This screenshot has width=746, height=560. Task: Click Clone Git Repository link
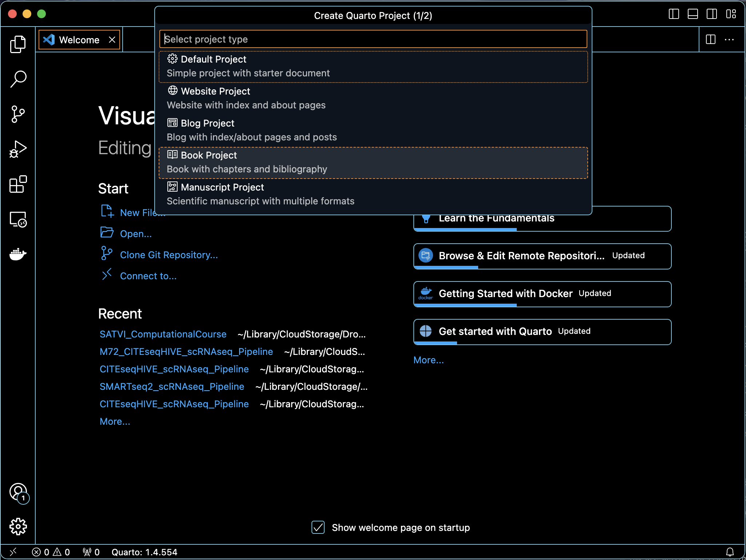[x=169, y=255]
